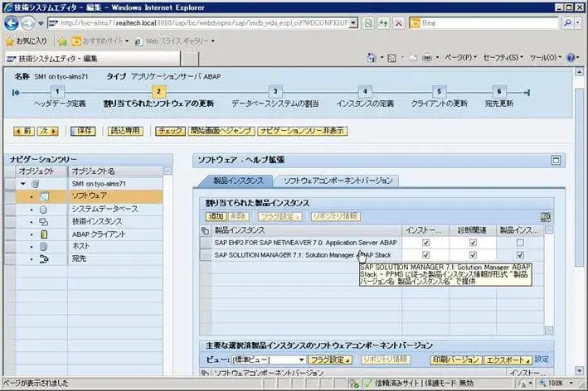This screenshot has height=391, width=588.
Task: Click the 前 previous button
Action: click(x=24, y=131)
